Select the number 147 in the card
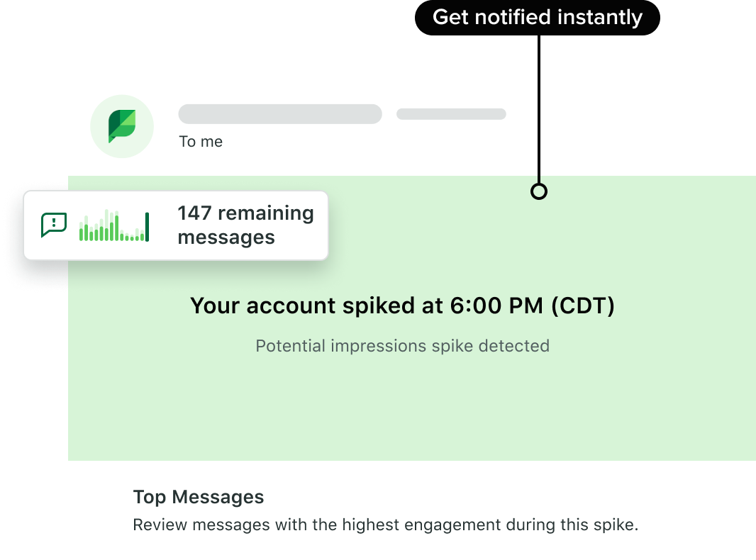Viewport: 756px width, 560px height. click(x=194, y=213)
